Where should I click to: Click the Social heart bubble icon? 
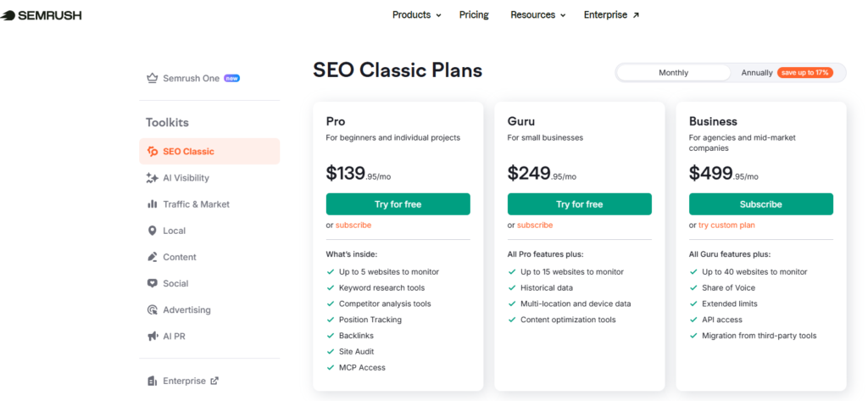click(x=153, y=283)
